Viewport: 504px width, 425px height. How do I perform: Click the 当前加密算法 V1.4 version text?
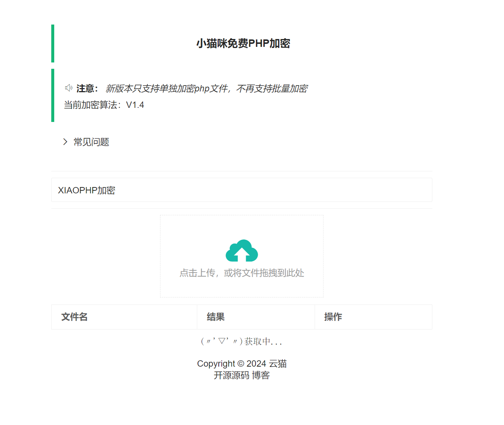[103, 105]
